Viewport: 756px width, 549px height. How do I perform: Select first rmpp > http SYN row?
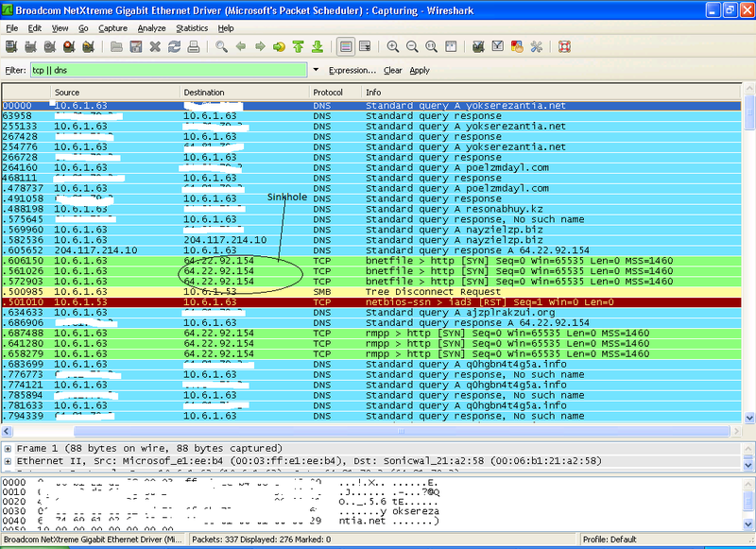click(371, 333)
